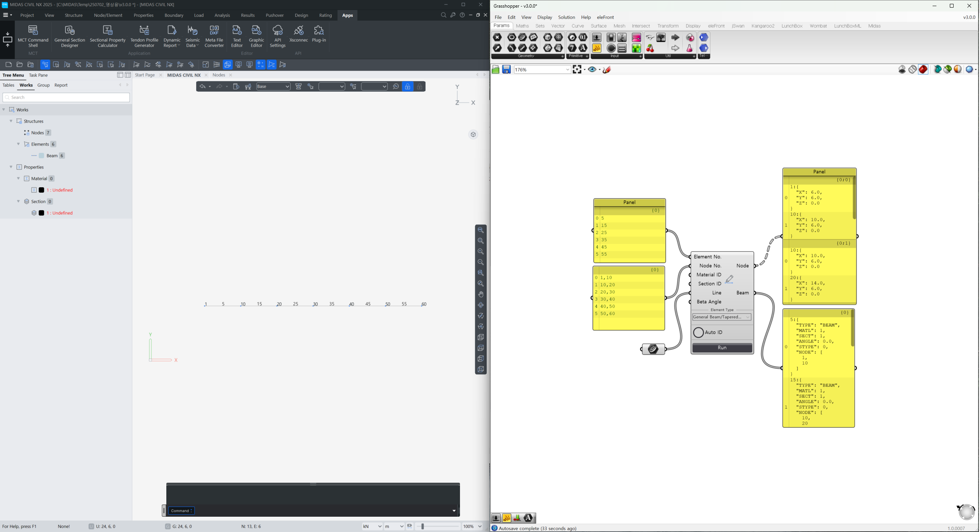This screenshot has height=532, width=980.
Task: Toggle Grasshopper no-preview mode icon
Action: [x=902, y=70]
